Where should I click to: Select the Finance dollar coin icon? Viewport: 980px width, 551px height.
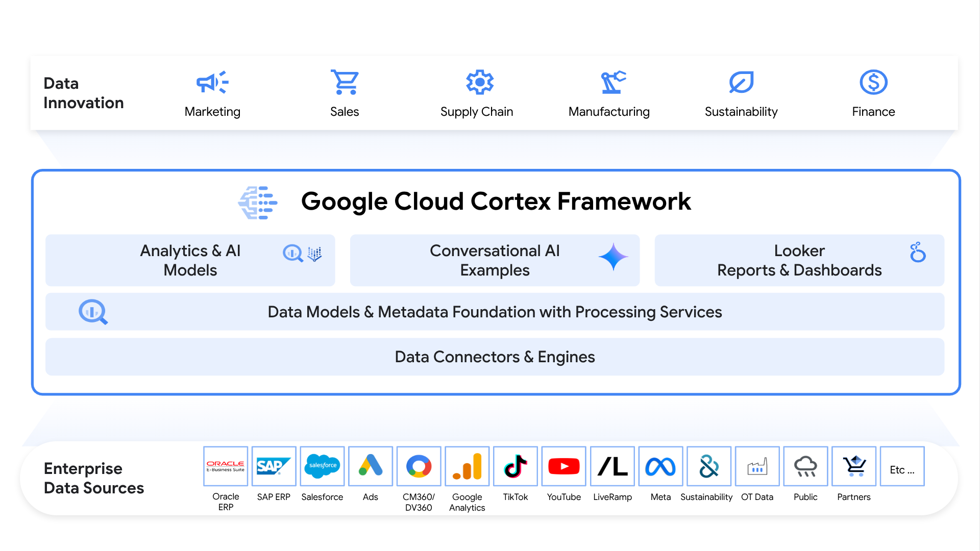[873, 82]
